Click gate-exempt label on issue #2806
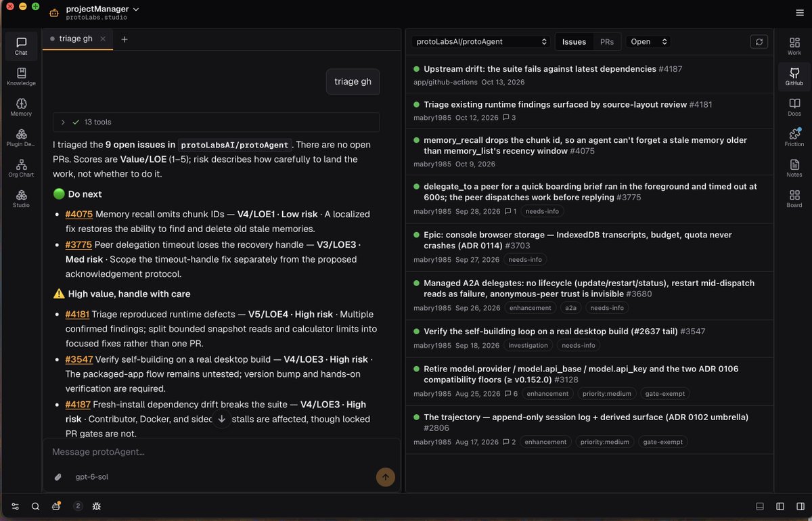 tap(664, 442)
